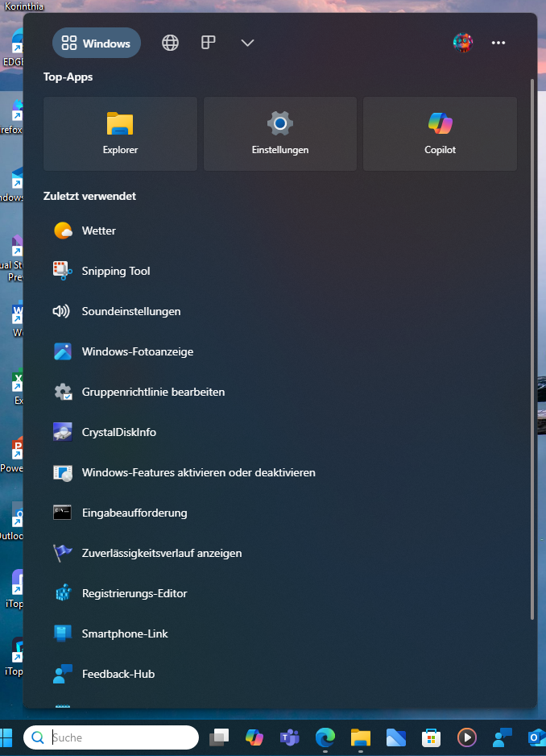Open Microsoft Edge from the taskbar

tap(325, 737)
